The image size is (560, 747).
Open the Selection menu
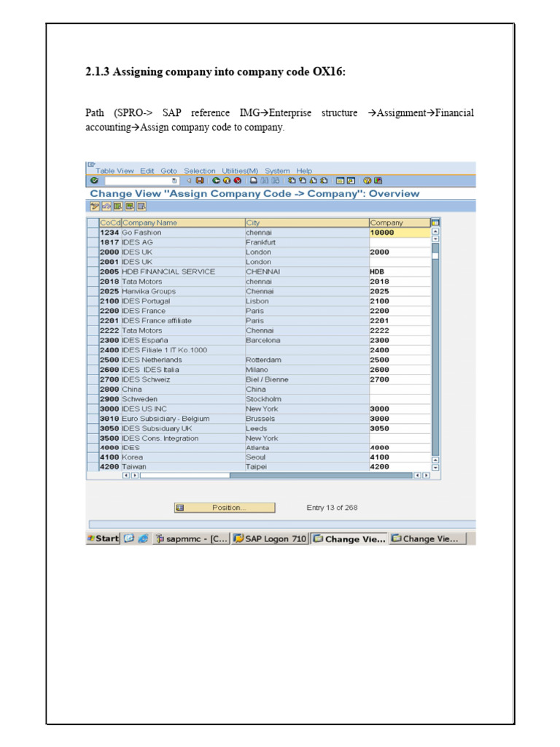[x=200, y=171]
